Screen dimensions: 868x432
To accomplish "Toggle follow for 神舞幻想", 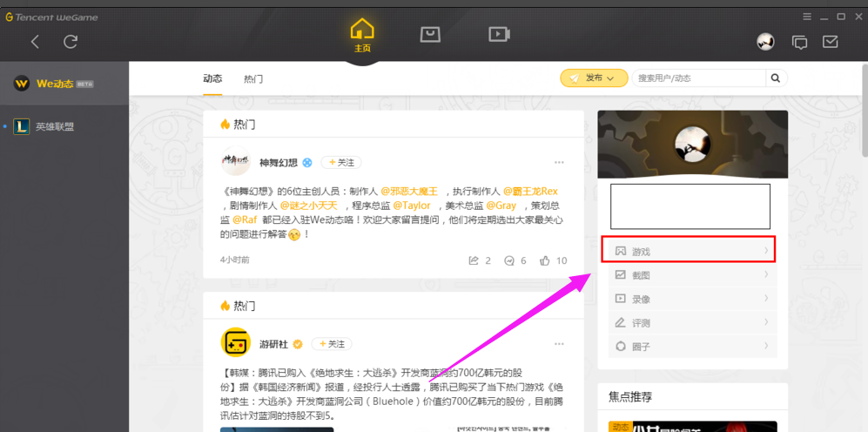I will tap(341, 163).
